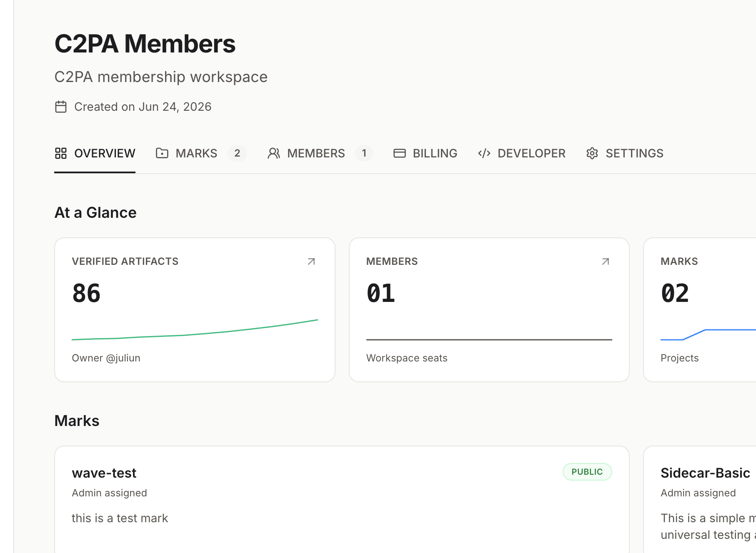Click the Verified Artifacts count 86
The height and width of the screenshot is (553, 756).
pyautogui.click(x=86, y=293)
